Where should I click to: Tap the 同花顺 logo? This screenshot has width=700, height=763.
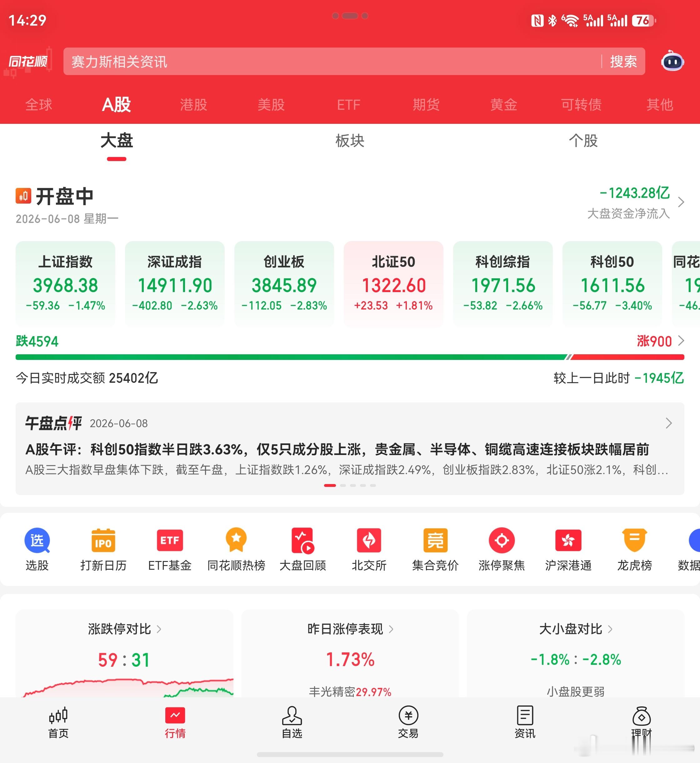point(28,61)
